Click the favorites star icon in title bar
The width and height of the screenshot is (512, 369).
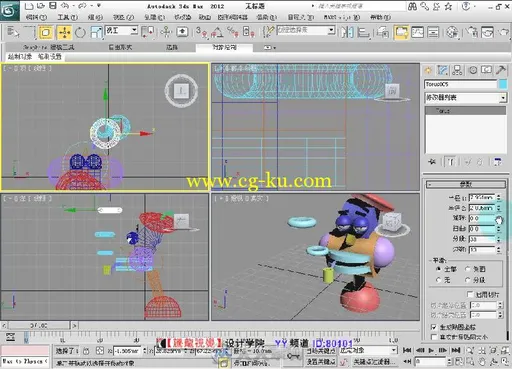(x=448, y=6)
